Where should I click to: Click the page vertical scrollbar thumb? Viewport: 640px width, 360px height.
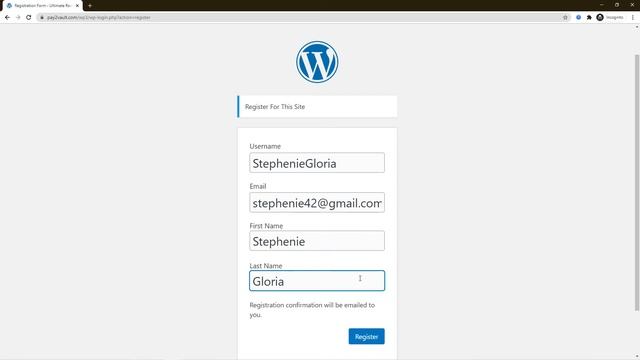[637, 182]
